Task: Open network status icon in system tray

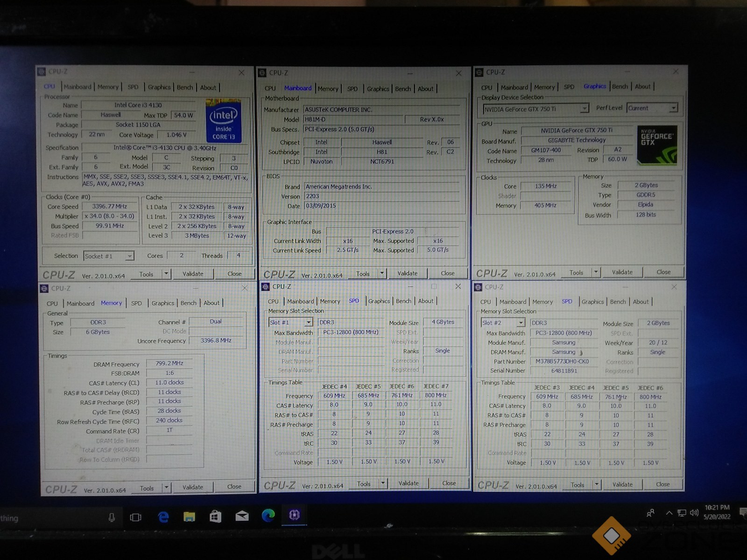Action: (682, 513)
